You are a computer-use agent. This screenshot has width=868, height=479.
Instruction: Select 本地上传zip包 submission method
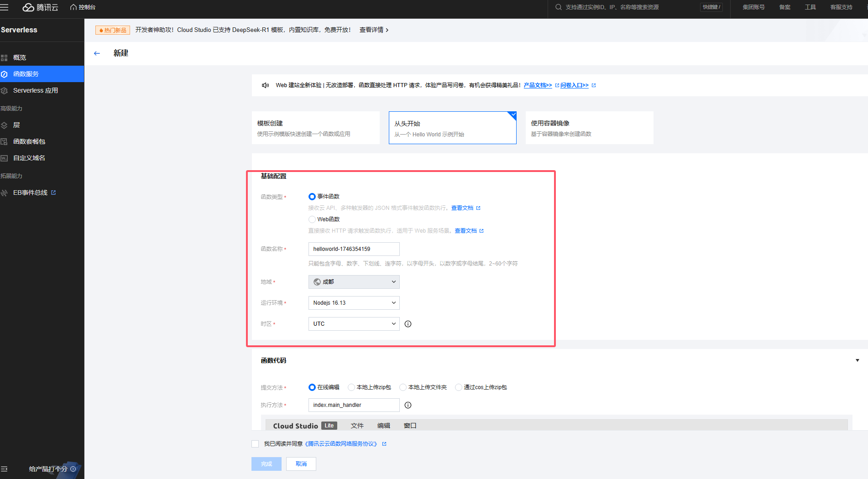coord(351,387)
